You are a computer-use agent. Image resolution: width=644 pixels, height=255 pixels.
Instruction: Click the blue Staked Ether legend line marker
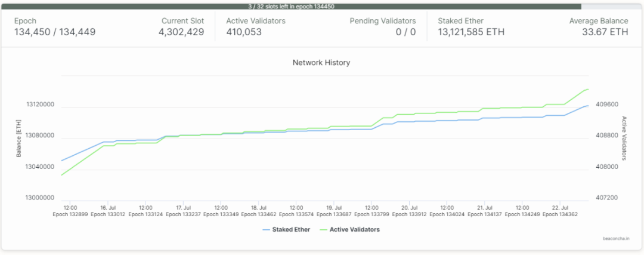click(265, 229)
